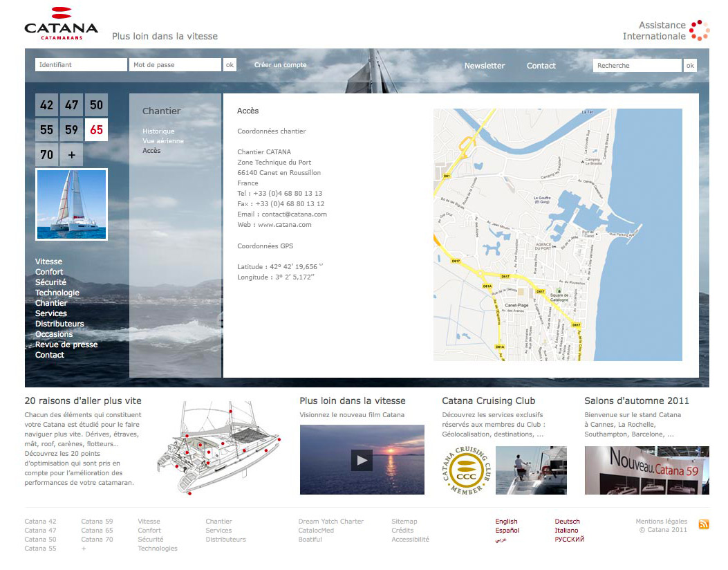
Task: Open the highlighted 65 model tile
Action: click(x=97, y=129)
